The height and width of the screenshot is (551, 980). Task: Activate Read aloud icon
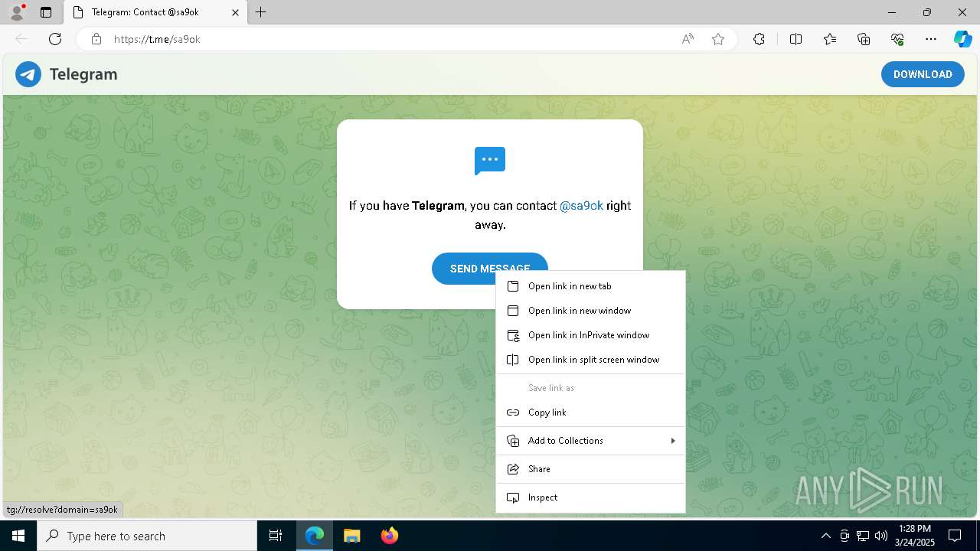tap(688, 39)
